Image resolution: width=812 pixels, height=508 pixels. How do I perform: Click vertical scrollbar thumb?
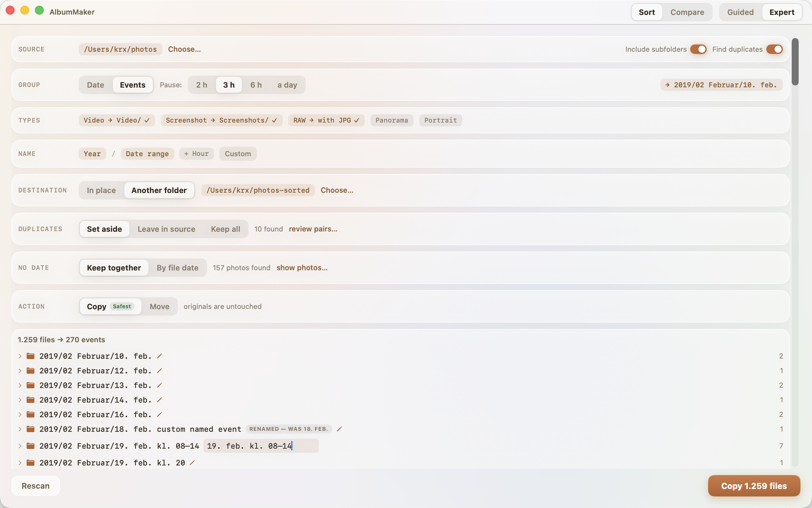tap(795, 62)
